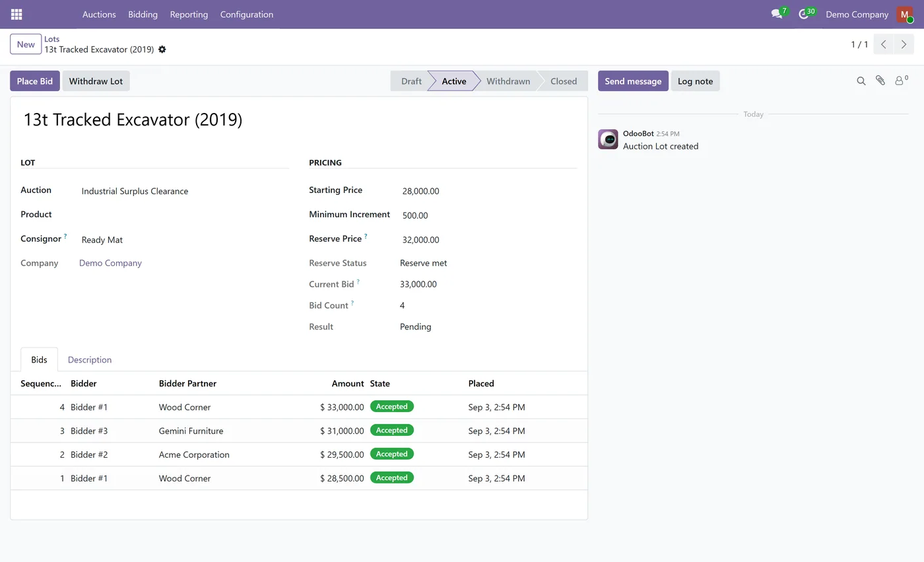Click the Log note button

click(695, 81)
